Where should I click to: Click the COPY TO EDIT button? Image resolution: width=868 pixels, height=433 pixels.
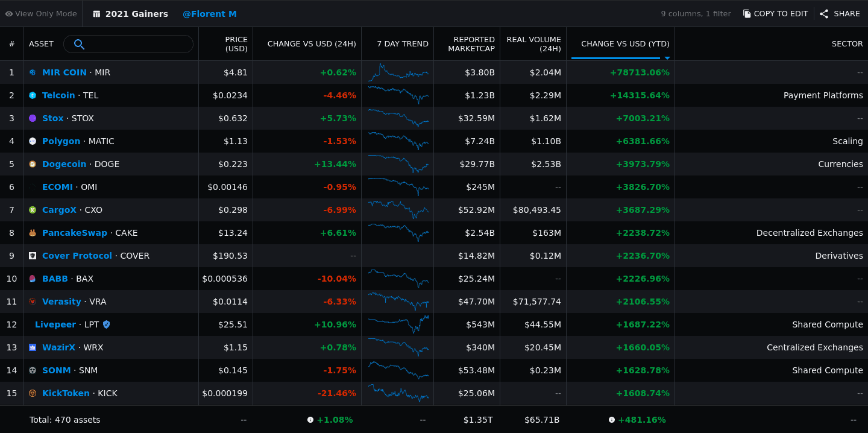[775, 14]
